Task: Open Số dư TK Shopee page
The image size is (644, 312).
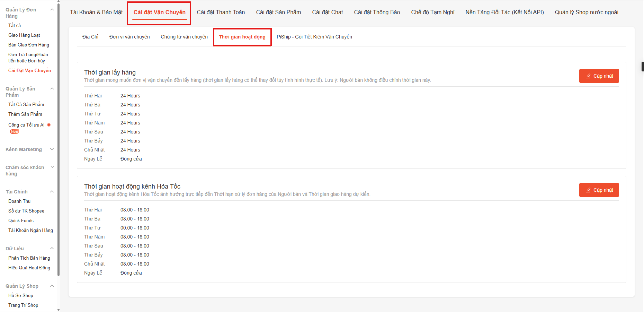Action: pyautogui.click(x=26, y=211)
